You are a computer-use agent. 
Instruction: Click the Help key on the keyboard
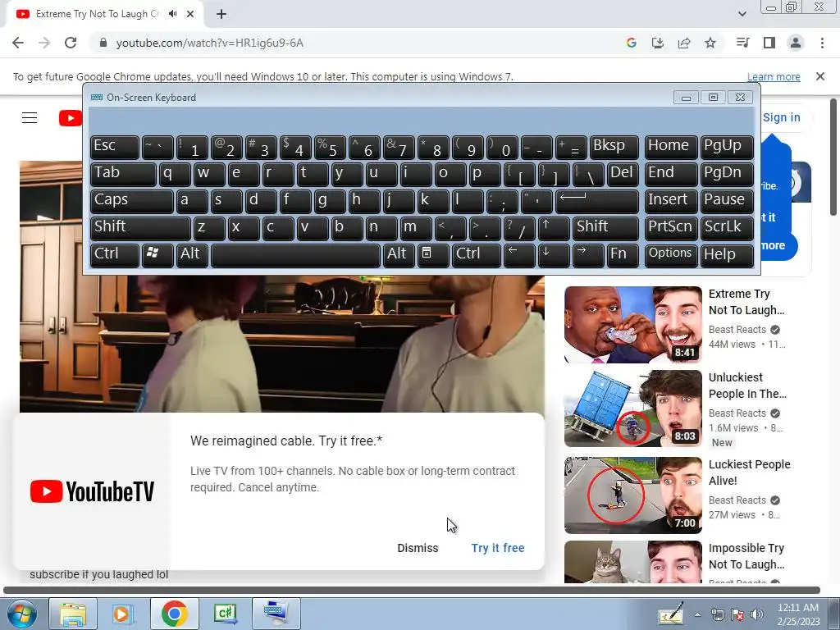[x=727, y=254]
